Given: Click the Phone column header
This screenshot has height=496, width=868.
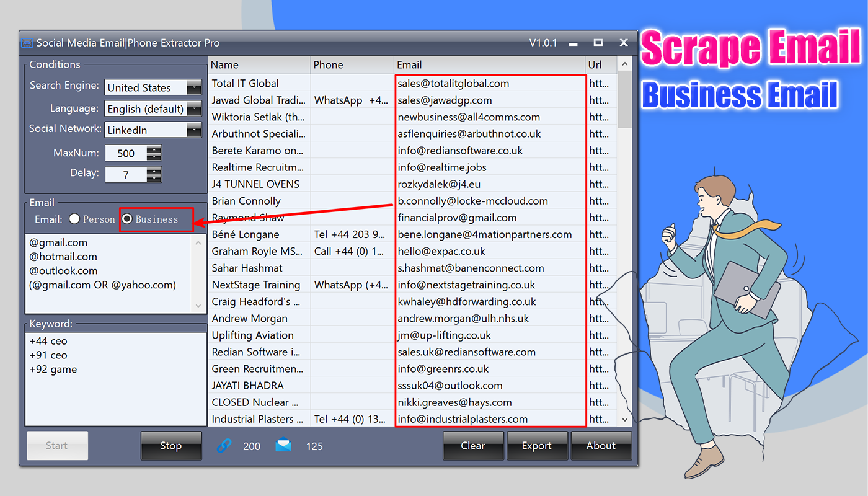Looking at the screenshot, I should (352, 64).
